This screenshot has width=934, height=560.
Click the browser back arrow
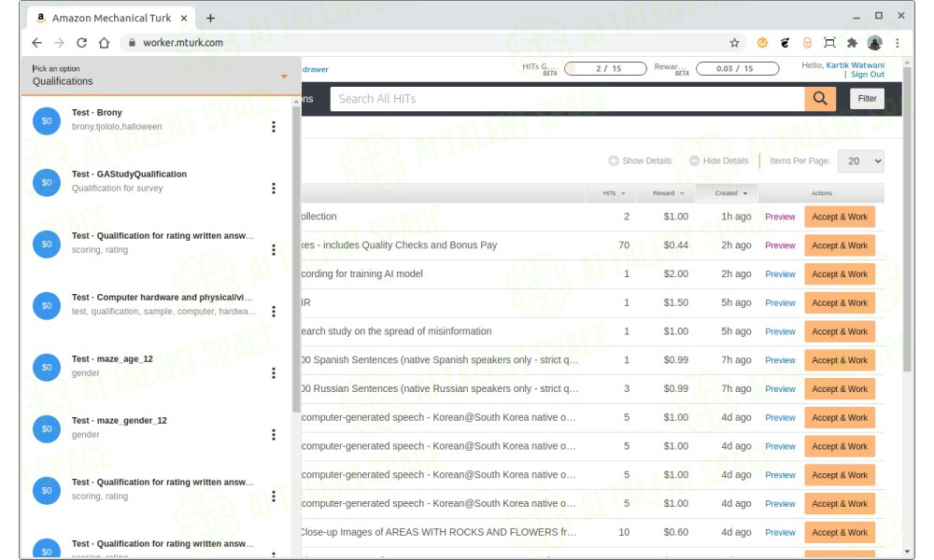(37, 43)
